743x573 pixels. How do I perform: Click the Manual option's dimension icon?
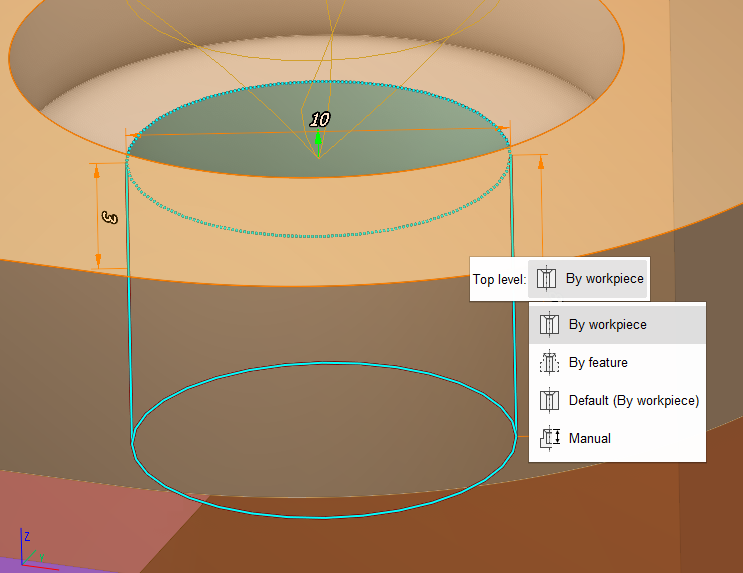click(548, 438)
